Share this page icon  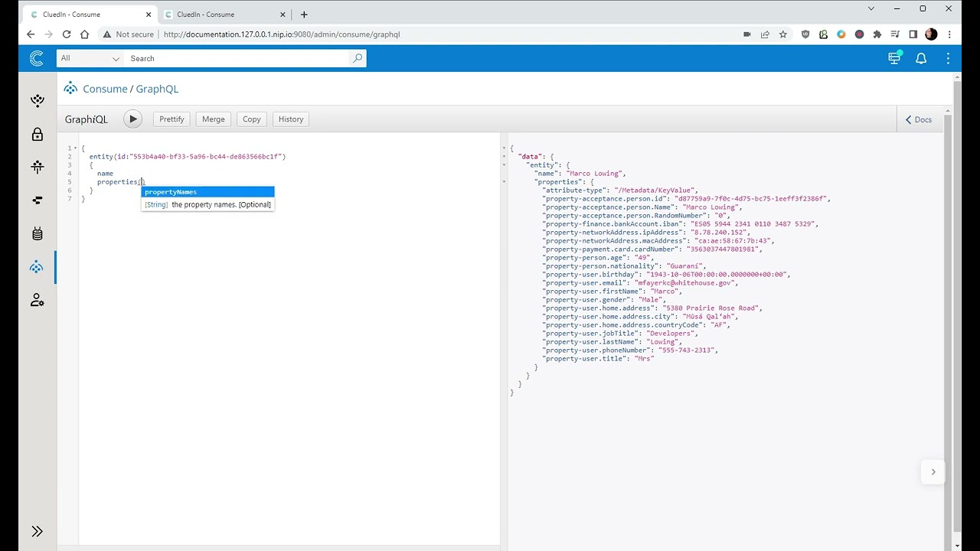tap(765, 34)
